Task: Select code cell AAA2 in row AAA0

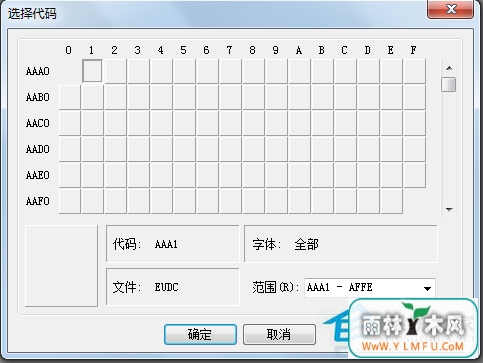Action: (x=115, y=71)
